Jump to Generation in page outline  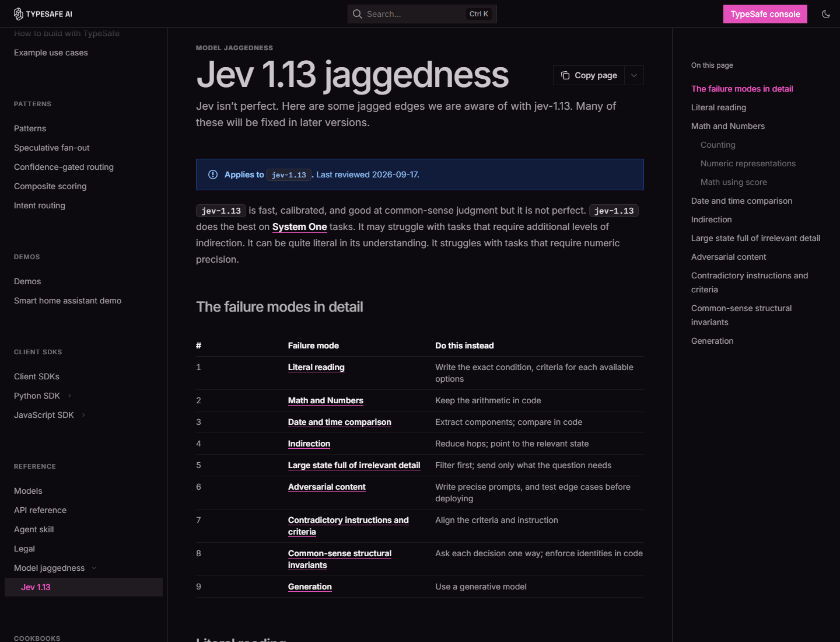tap(712, 341)
